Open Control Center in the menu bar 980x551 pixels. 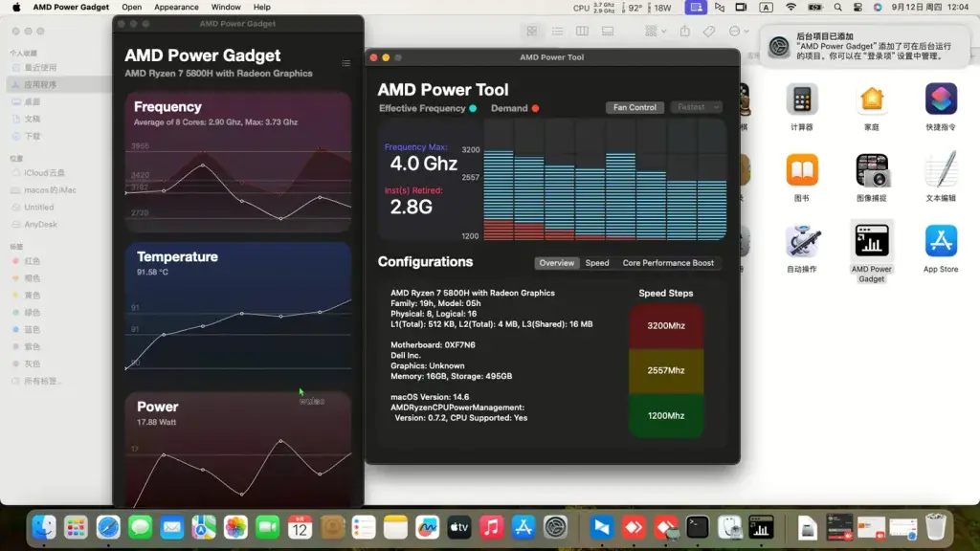pyautogui.click(x=858, y=8)
